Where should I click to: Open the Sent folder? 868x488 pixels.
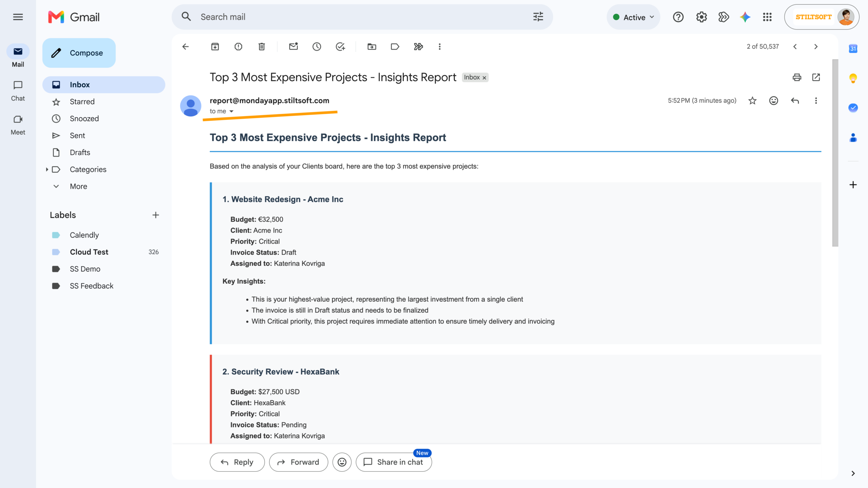[x=104, y=136]
